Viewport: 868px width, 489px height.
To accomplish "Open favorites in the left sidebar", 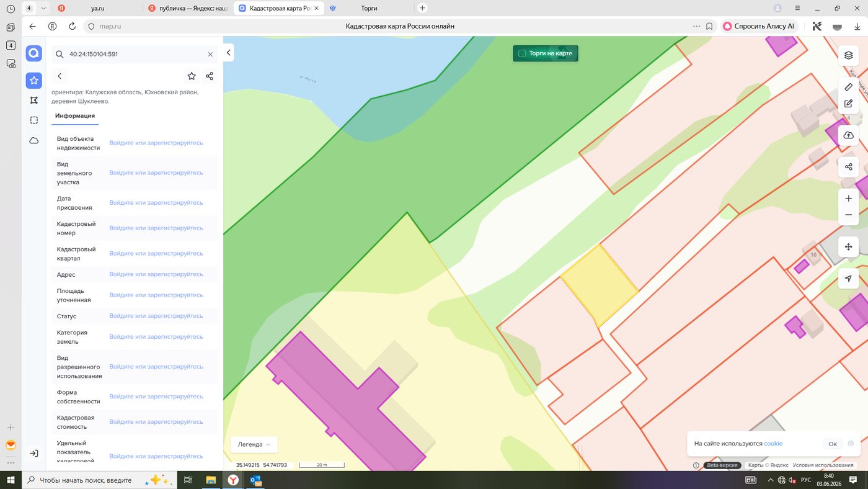I will click(34, 81).
